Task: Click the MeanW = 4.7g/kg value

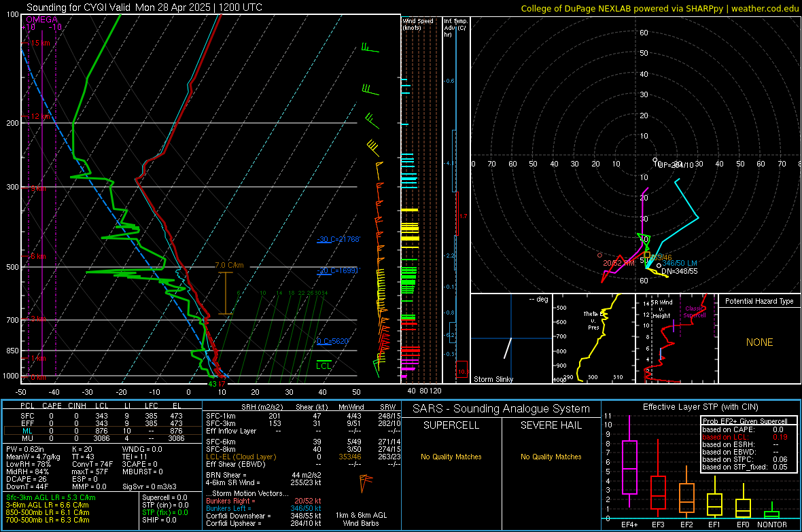Action: [x=33, y=457]
